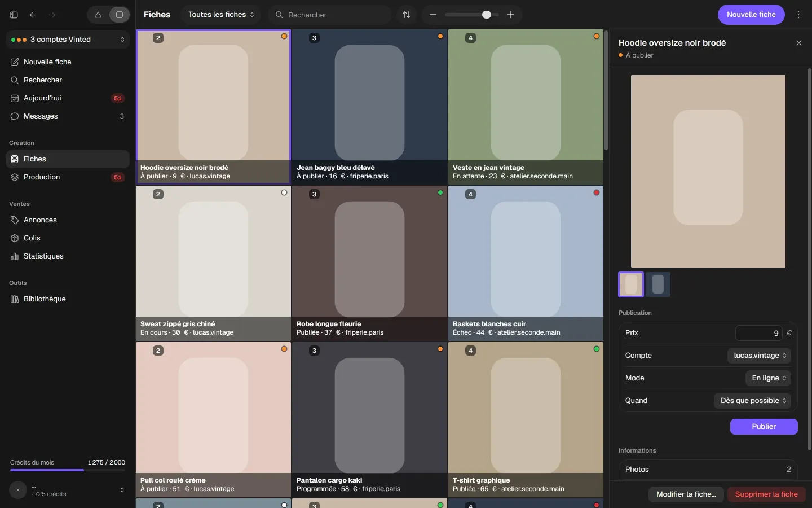The height and width of the screenshot is (508, 812).
Task: Open the Mode En ligne dropdown
Action: pyautogui.click(x=768, y=378)
